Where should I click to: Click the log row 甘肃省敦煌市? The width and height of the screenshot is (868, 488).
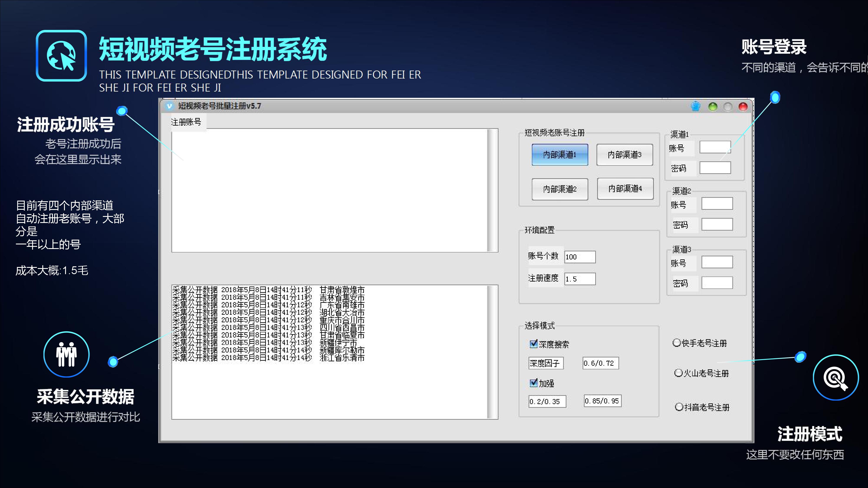pos(269,290)
